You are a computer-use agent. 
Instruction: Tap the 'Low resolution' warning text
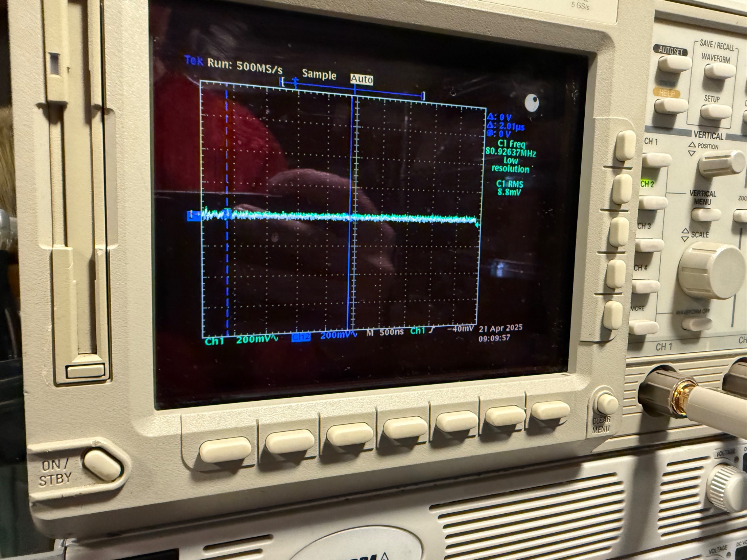click(x=510, y=164)
